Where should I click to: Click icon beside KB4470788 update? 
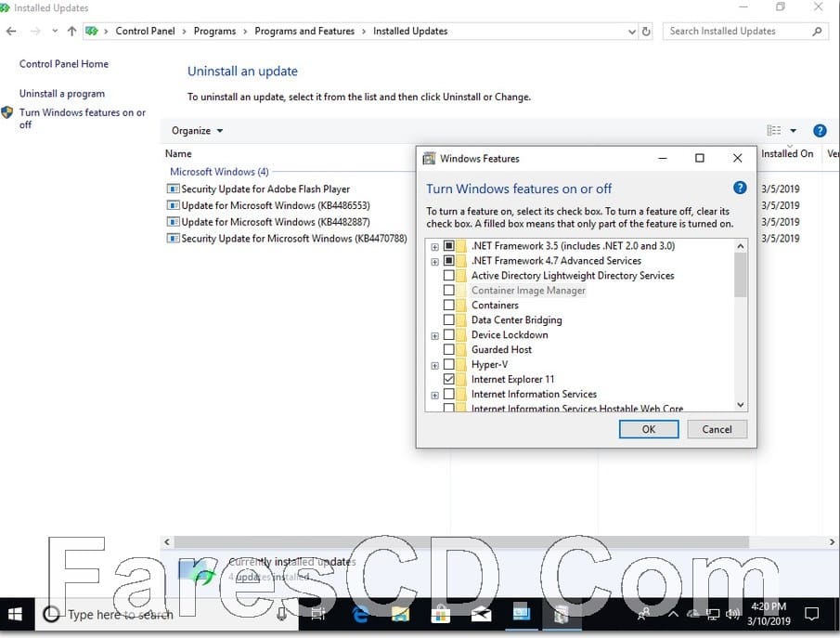click(173, 238)
